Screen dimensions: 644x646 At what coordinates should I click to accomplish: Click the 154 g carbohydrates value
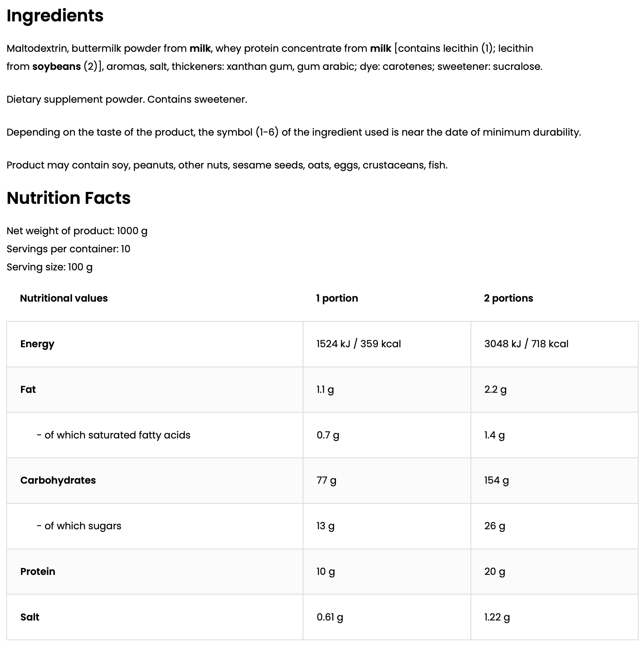pos(496,480)
